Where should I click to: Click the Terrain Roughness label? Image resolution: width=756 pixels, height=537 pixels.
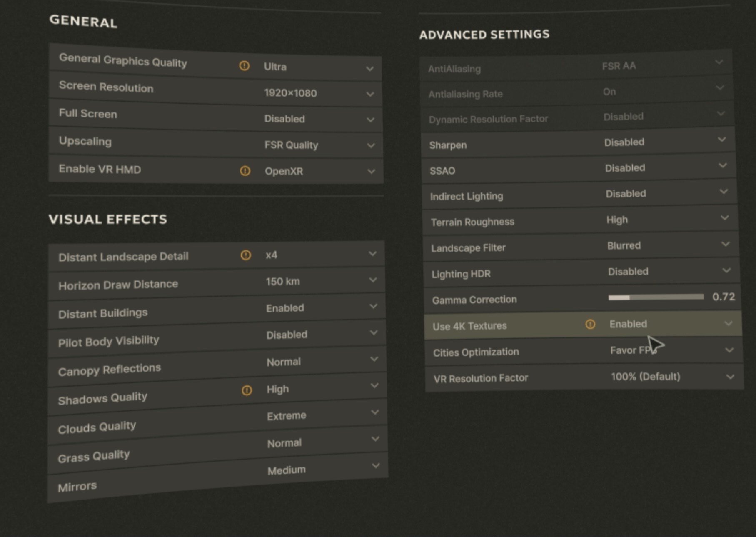click(472, 222)
